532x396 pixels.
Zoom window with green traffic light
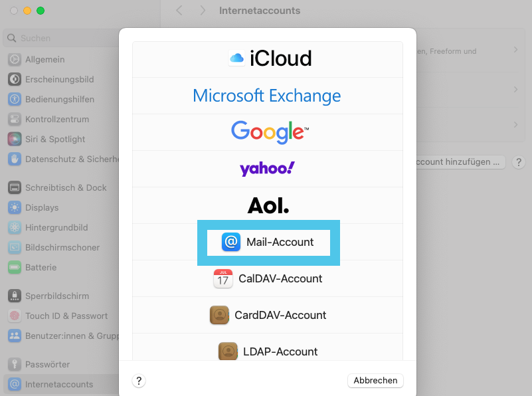pyautogui.click(x=41, y=11)
